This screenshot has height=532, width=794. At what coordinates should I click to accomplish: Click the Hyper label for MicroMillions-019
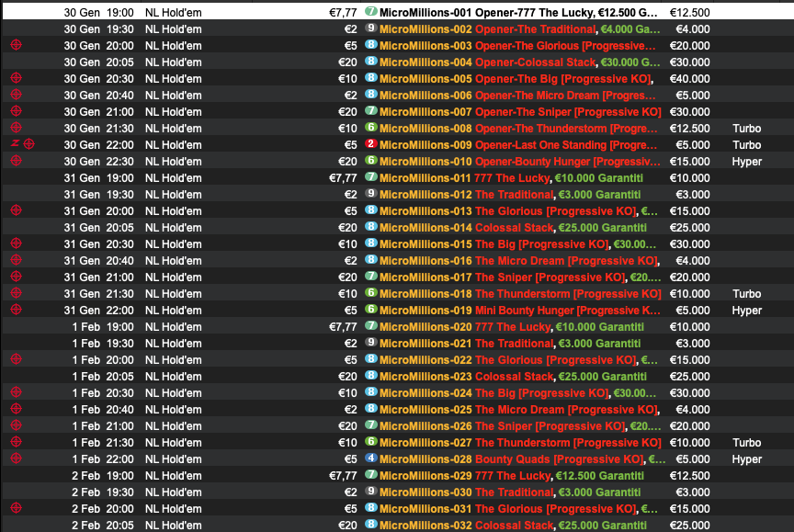point(747,311)
